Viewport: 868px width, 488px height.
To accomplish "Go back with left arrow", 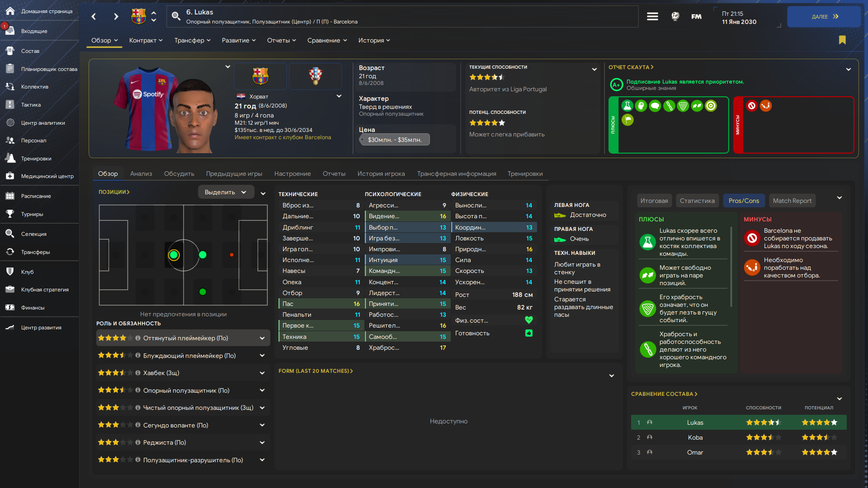I will pos(94,17).
